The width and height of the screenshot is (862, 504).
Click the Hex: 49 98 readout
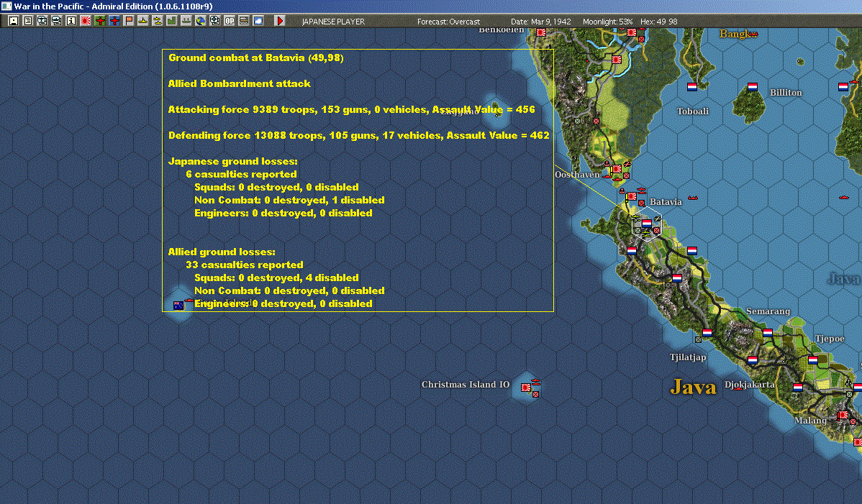point(658,22)
